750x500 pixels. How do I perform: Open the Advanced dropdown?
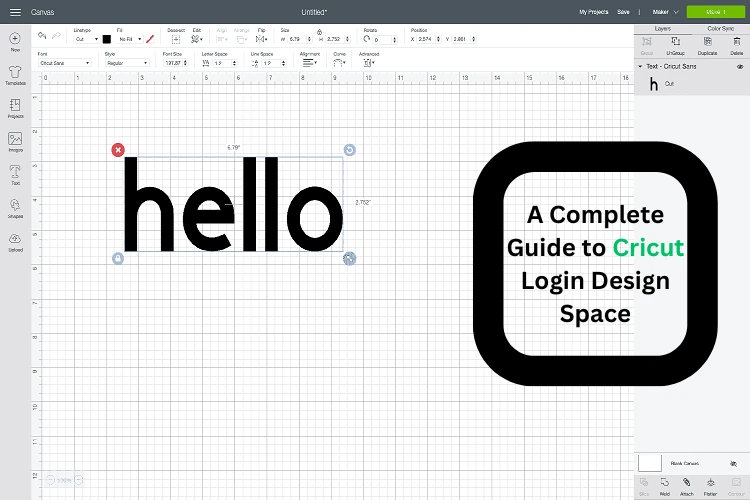[368, 63]
